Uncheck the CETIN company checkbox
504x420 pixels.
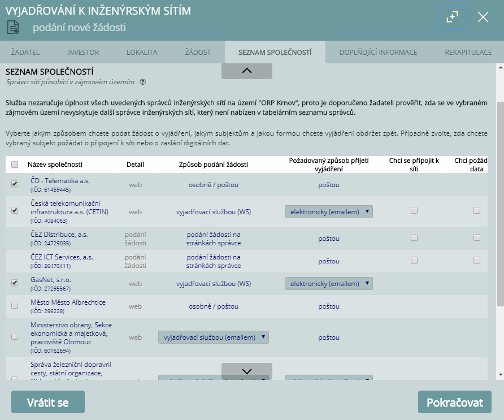(15, 211)
